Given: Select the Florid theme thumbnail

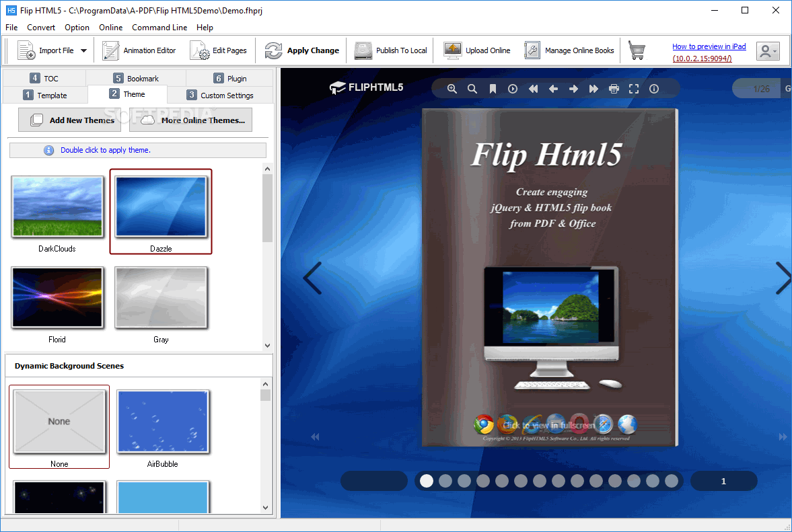Looking at the screenshot, I should coord(57,297).
